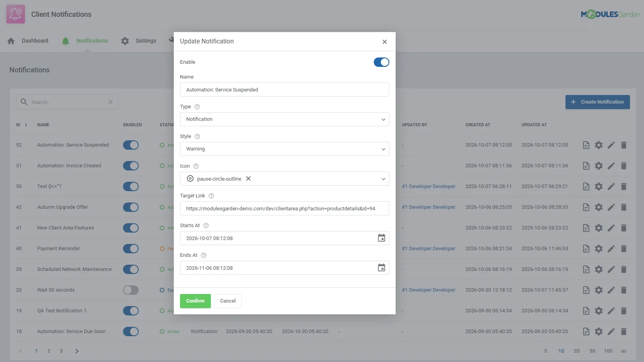Open #1 Developer Developer link in Payment Reminder row
Screen dimensions: 644x362
[428, 249]
